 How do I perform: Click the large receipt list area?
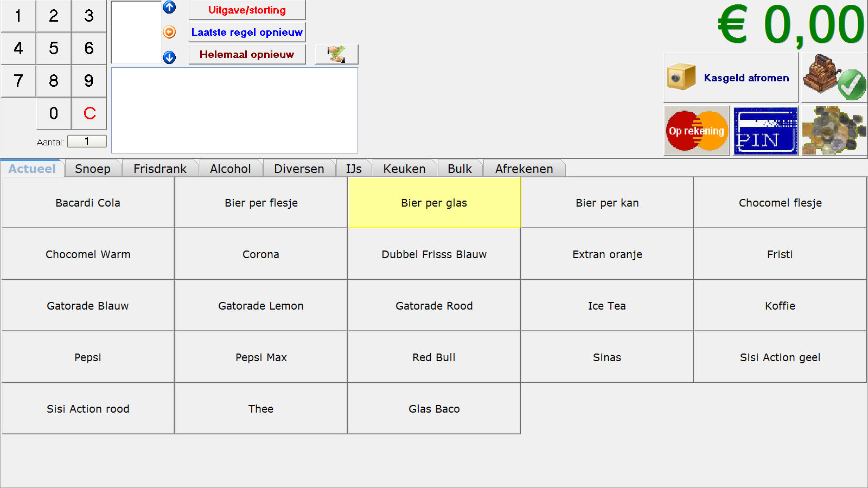click(234, 110)
